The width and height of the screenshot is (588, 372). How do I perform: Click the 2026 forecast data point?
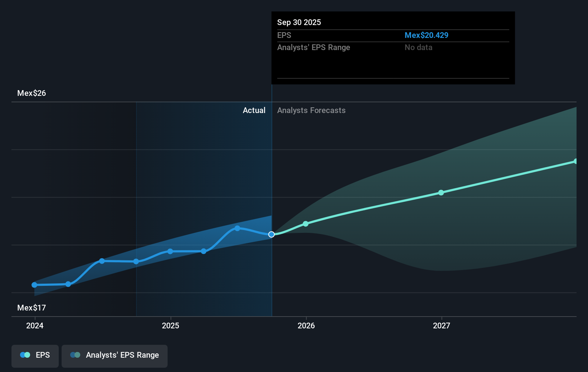click(305, 224)
